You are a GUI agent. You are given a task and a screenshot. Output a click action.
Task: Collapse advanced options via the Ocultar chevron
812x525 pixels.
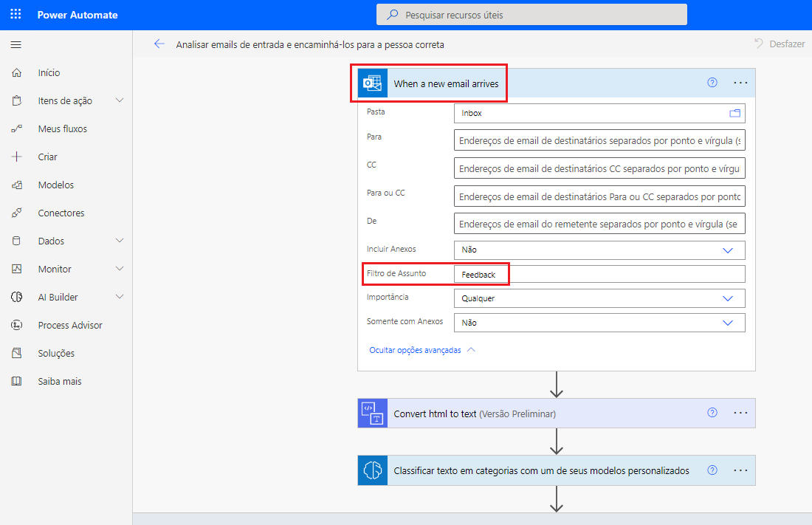[x=471, y=350]
